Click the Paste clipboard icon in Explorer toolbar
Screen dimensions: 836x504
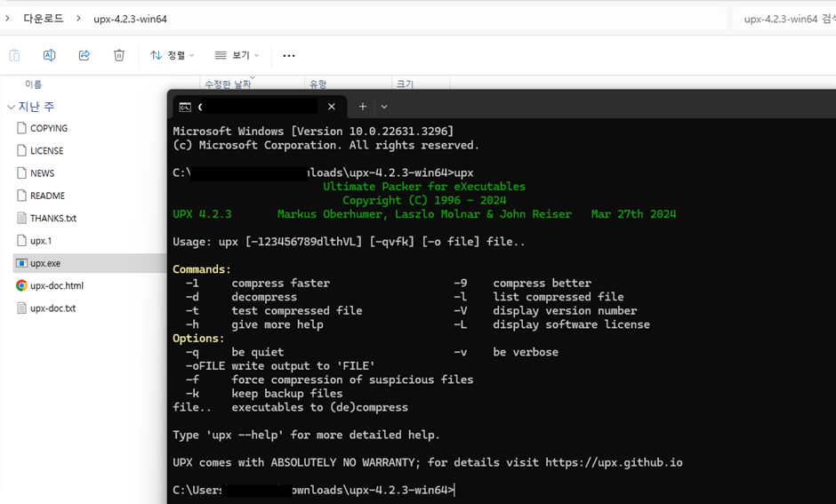14,55
